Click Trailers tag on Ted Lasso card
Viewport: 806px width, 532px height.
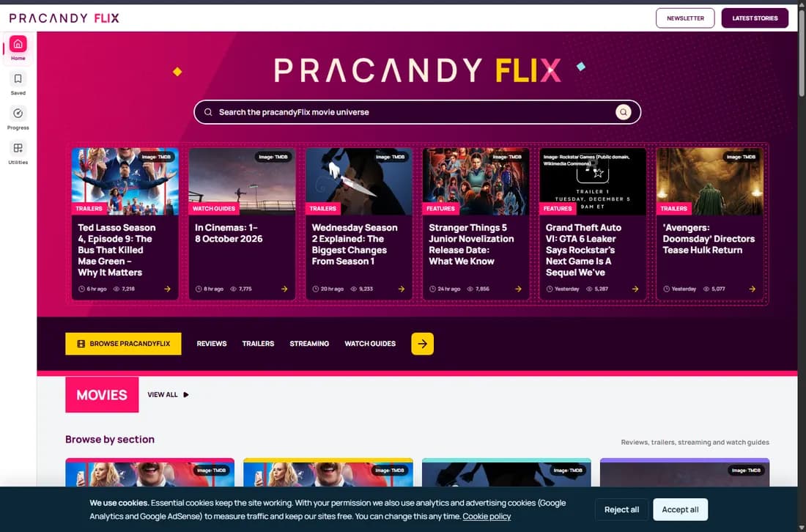pyautogui.click(x=89, y=209)
